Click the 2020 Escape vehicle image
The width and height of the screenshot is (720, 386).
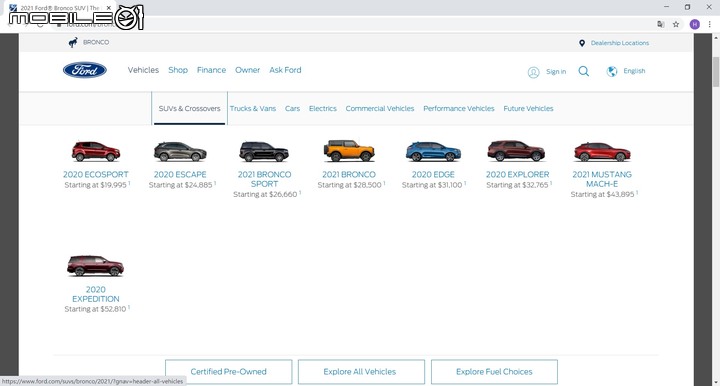tap(180, 151)
